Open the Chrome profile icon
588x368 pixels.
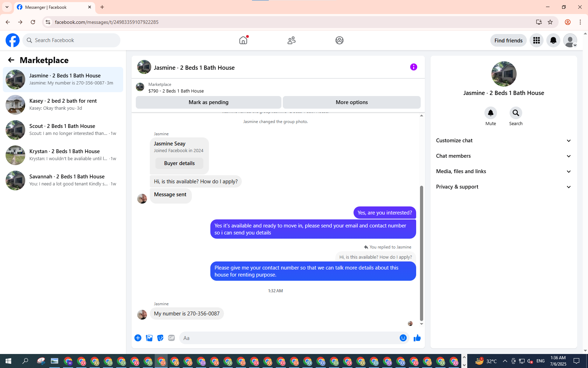(x=568, y=22)
